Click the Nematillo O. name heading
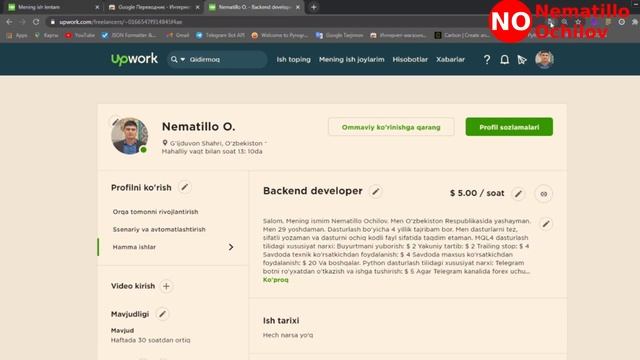Screen dimensions: 640x360 point(198,127)
